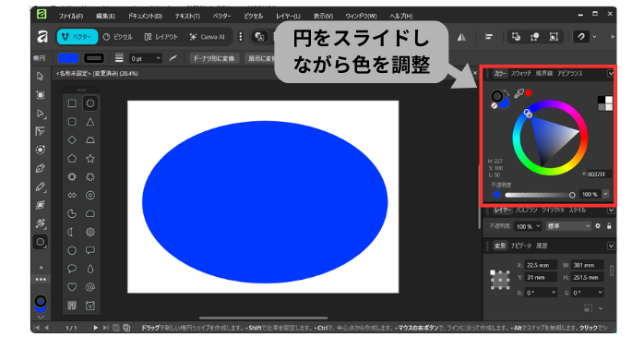Click the stroke color swatch in context bar
644x337 pixels.
pyautogui.click(x=93, y=58)
